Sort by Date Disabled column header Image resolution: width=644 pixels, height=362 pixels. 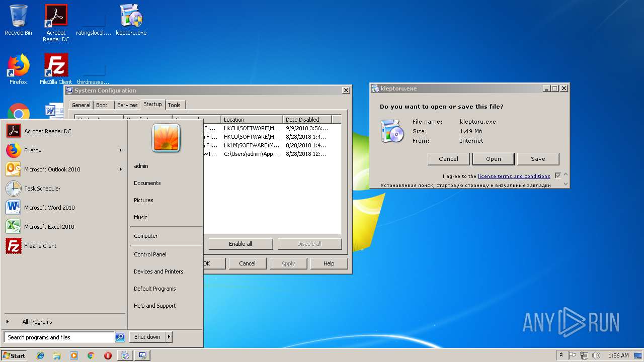[x=307, y=120]
